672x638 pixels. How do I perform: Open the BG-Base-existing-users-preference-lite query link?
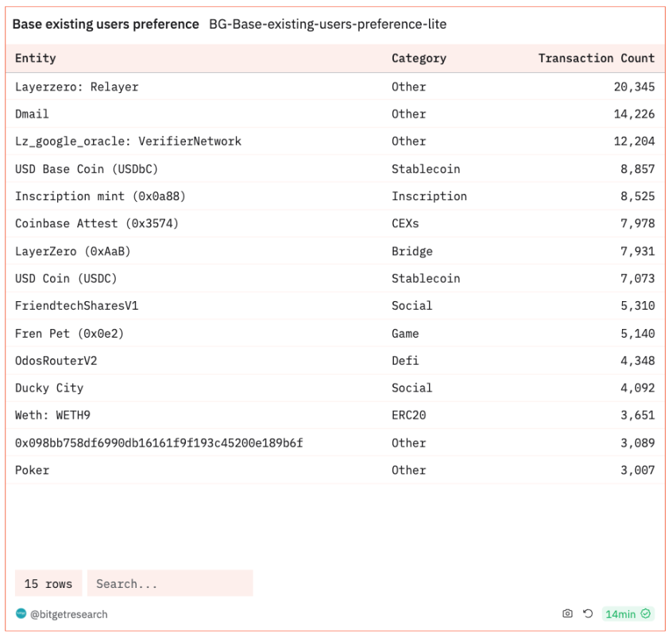[327, 25]
